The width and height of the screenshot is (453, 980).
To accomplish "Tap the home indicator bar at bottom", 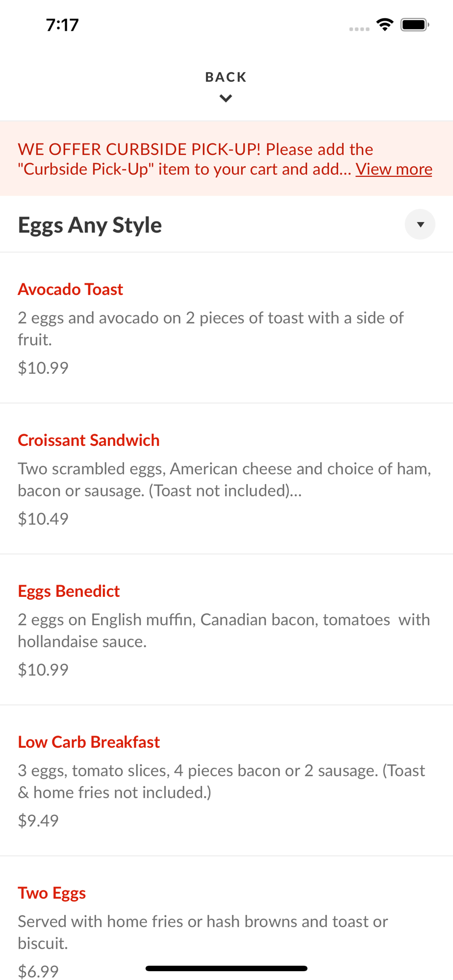I will (226, 968).
